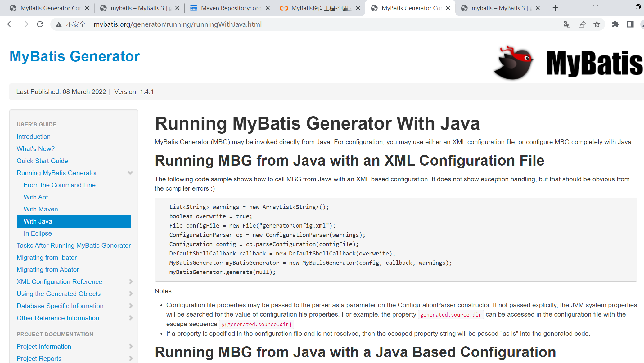
Task: Expand Database Specific Information submenu
Action: click(x=131, y=306)
